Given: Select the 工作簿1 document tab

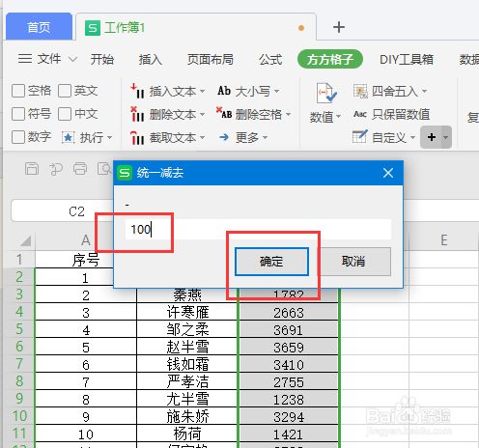Looking at the screenshot, I should pyautogui.click(x=196, y=27).
